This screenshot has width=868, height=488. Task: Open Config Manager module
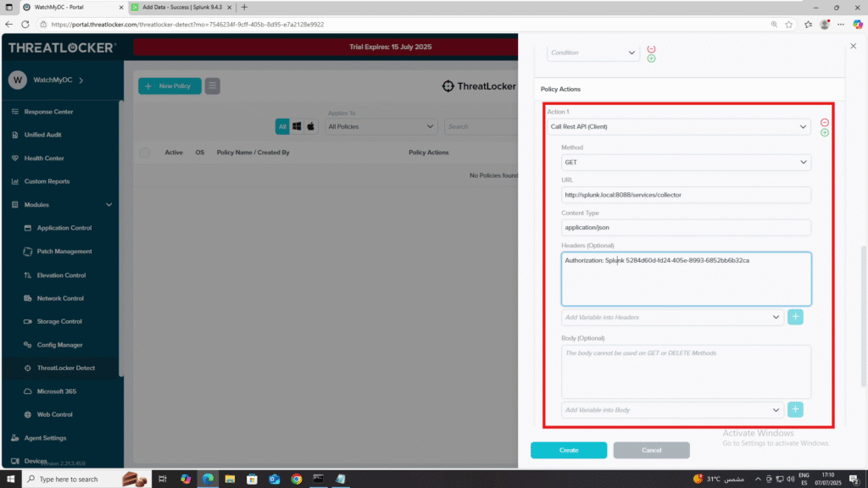pyautogui.click(x=59, y=345)
